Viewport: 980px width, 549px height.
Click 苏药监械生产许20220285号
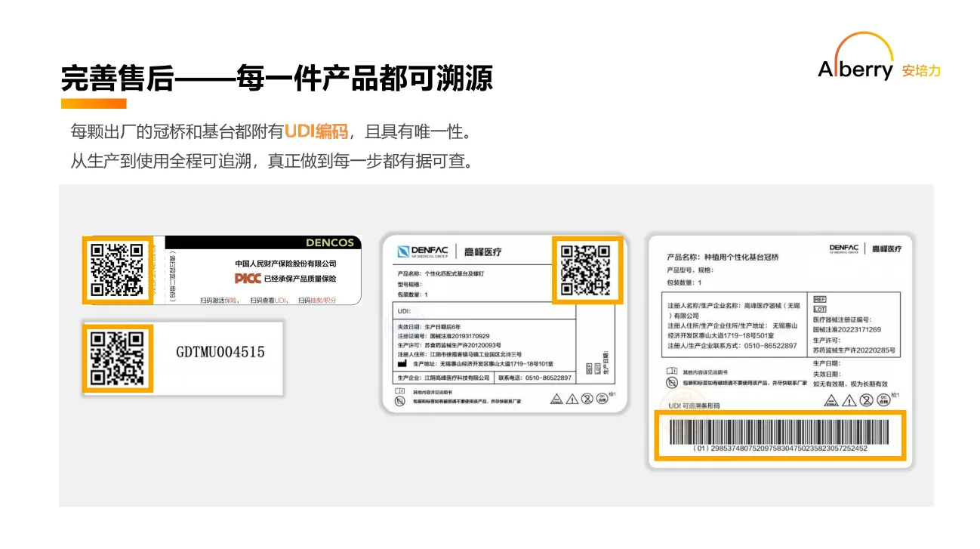click(854, 350)
